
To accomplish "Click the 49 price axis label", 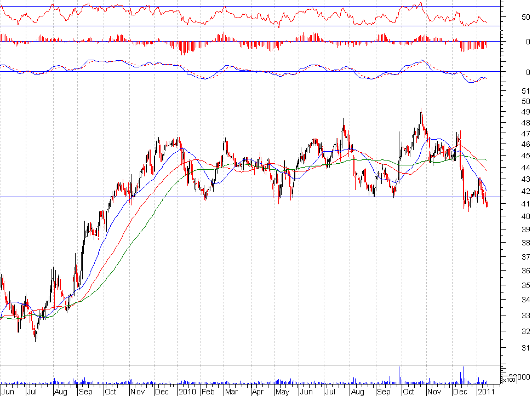I will [x=525, y=112].
